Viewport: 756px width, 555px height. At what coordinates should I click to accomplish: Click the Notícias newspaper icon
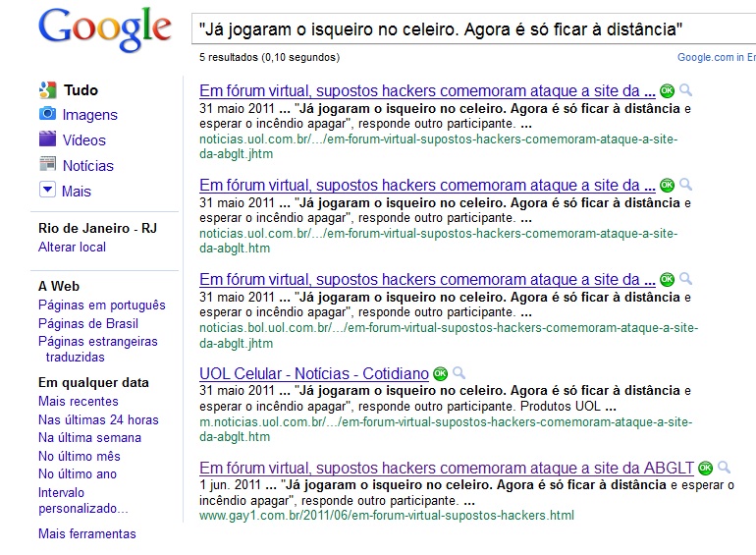pyautogui.click(x=47, y=164)
